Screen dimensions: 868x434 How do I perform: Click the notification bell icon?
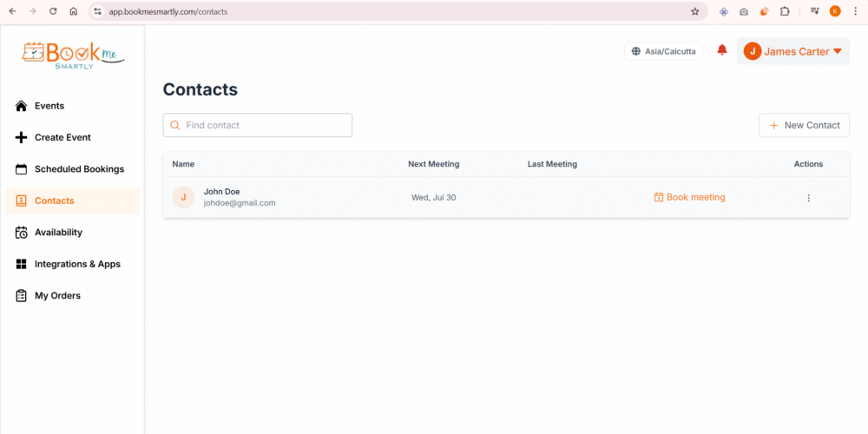click(x=722, y=50)
